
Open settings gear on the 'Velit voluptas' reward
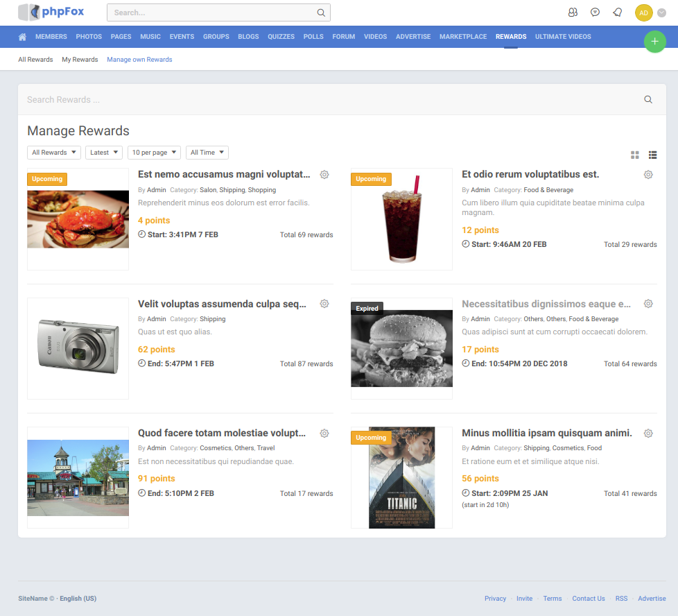point(324,304)
